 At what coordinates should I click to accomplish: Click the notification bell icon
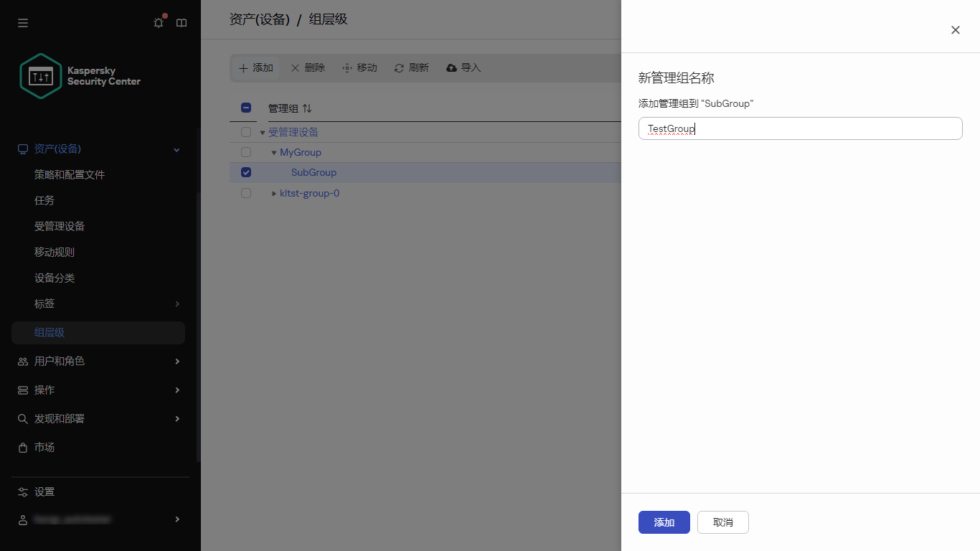[158, 22]
